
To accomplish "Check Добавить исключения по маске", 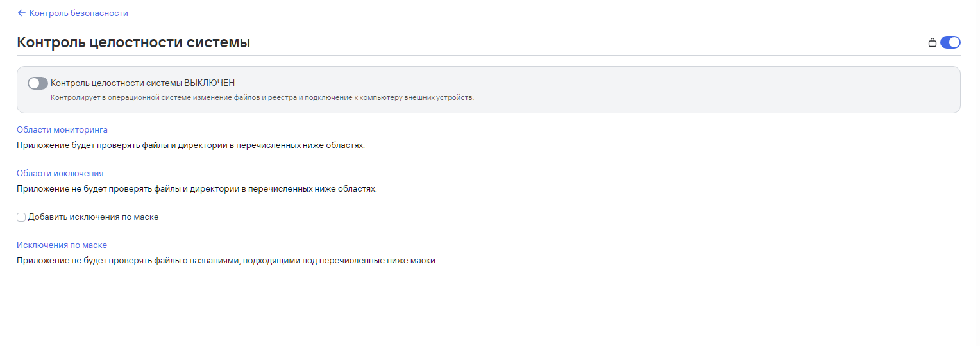I will click(21, 217).
